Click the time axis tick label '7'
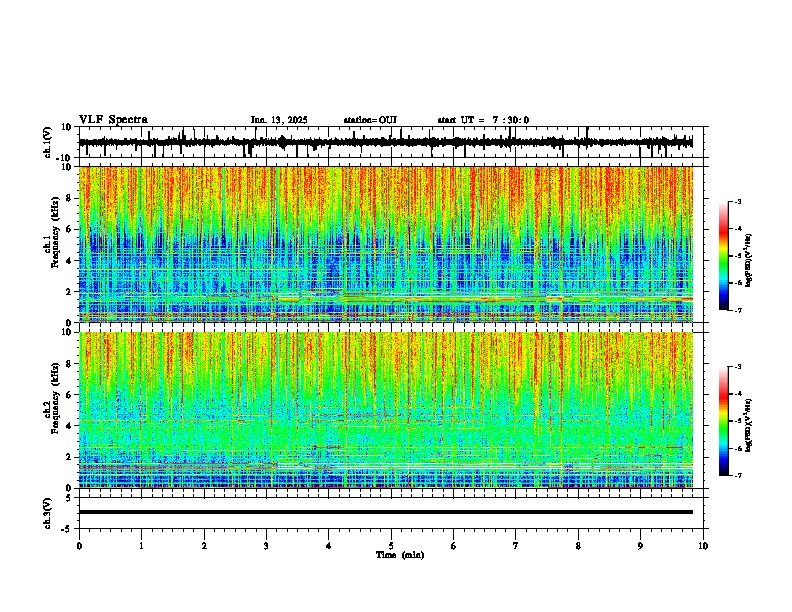The height and width of the screenshot is (612, 792). [516, 546]
